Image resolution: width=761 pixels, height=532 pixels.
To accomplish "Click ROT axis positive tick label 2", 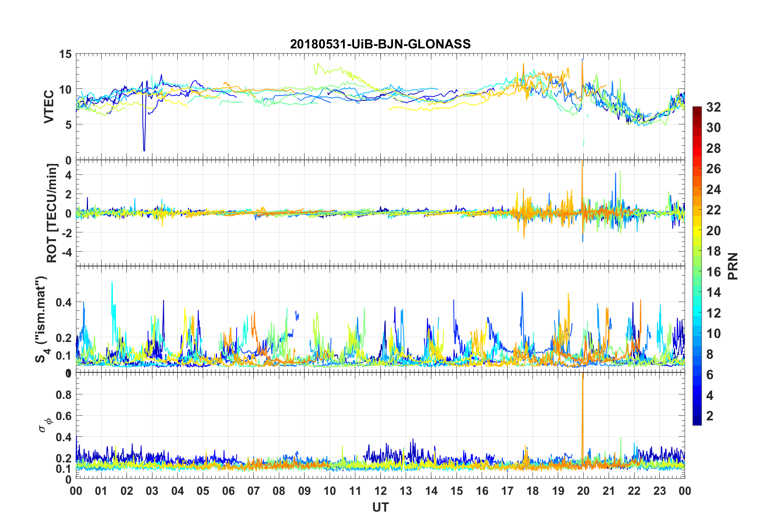I will [x=68, y=194].
